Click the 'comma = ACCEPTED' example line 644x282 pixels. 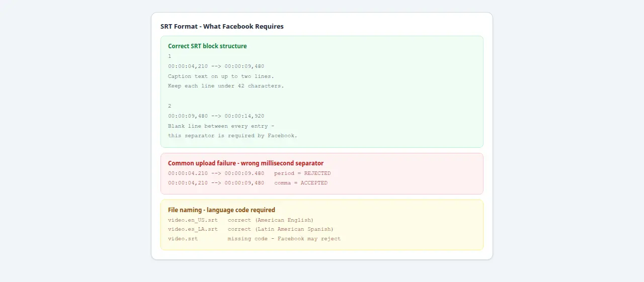coord(248,183)
